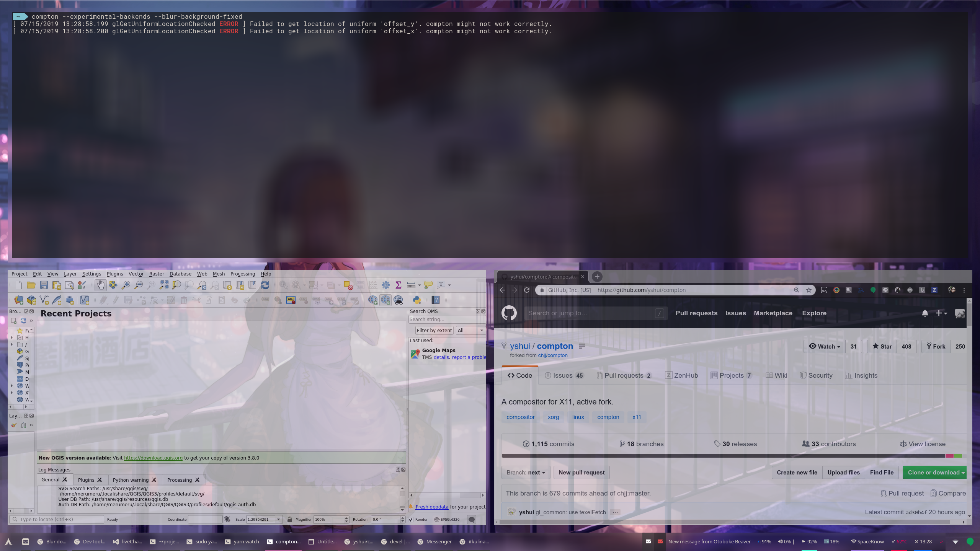Open a QGIS project folder icon
Viewport: 980px width, 551px height.
tap(31, 285)
